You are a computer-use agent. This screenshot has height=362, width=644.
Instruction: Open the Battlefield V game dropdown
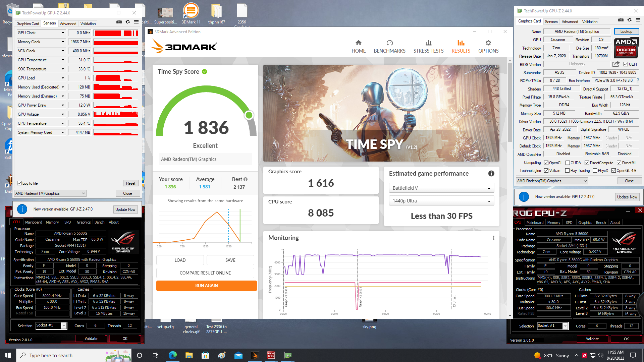(441, 188)
